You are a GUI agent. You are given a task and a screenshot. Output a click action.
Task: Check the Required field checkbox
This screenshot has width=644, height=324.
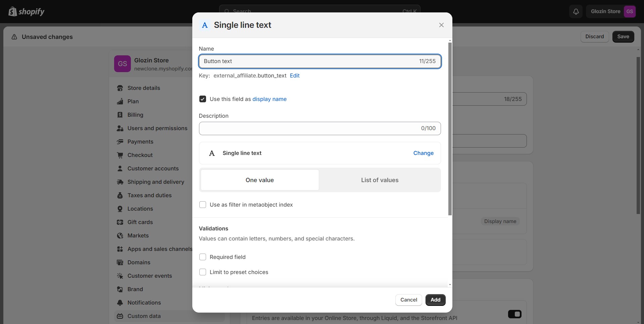(203, 257)
